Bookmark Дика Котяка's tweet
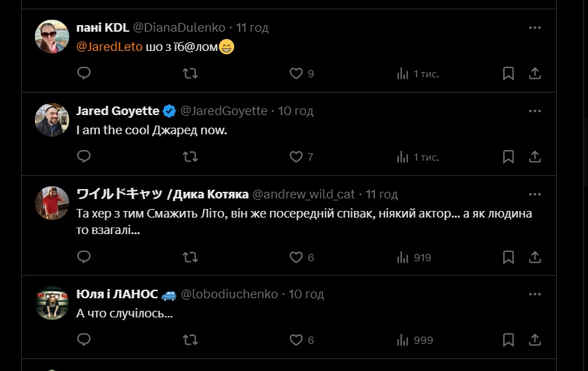The height and width of the screenshot is (371, 588). coord(508,257)
